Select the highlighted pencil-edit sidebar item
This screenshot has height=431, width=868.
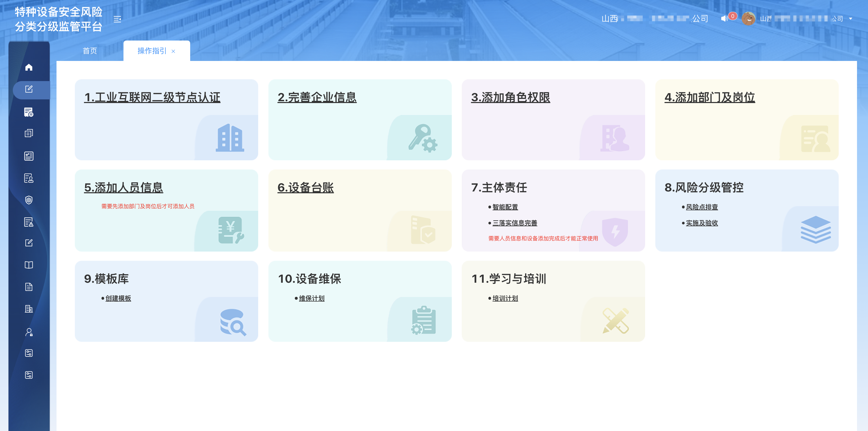29,89
